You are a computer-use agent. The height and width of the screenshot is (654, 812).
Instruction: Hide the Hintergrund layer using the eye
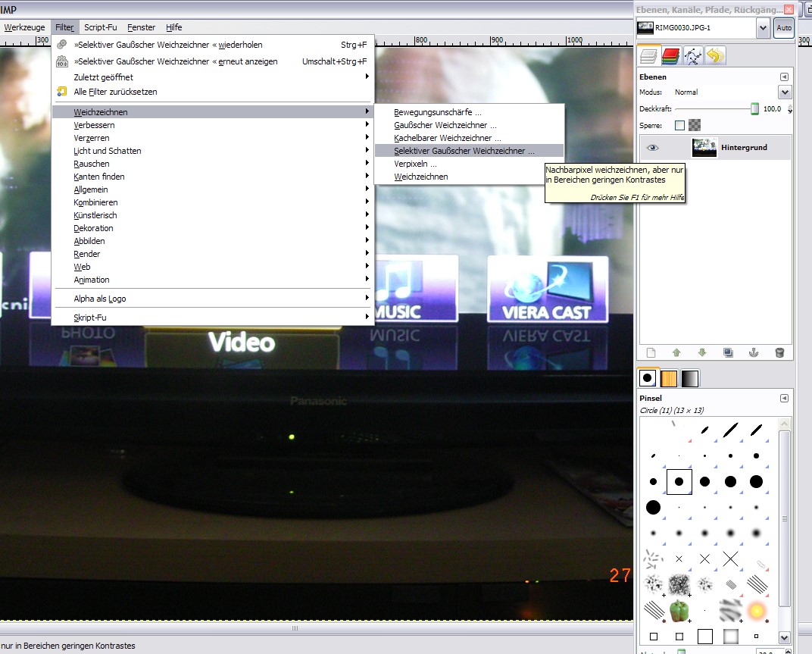click(x=653, y=148)
